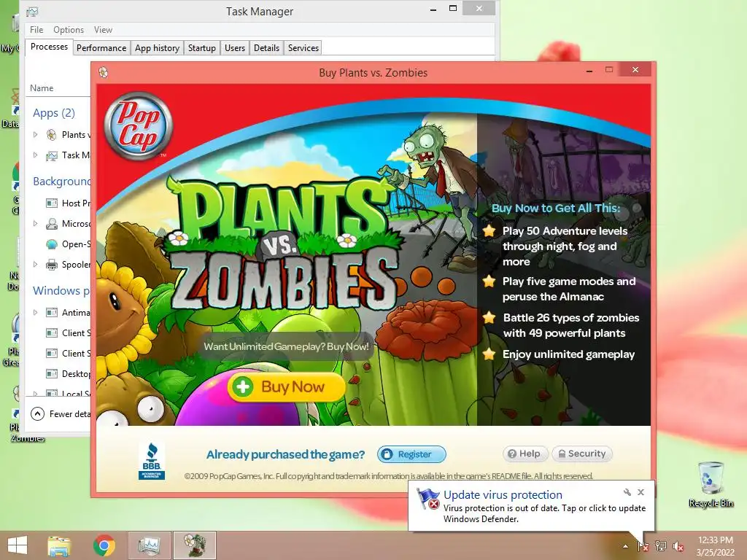Dismiss the virus protection notification
The image size is (747, 560).
[x=640, y=492]
